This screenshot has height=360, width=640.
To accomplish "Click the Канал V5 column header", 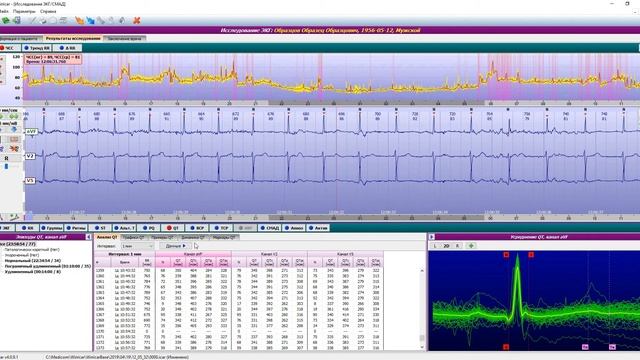I will (x=345, y=254).
